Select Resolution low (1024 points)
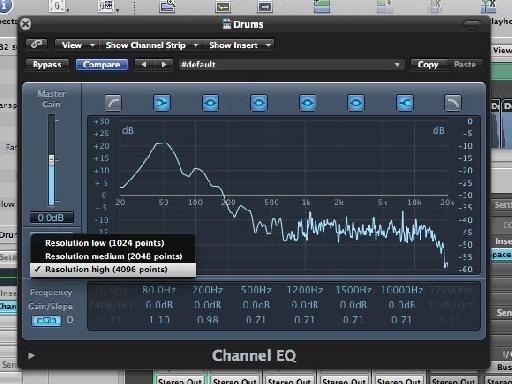The width and height of the screenshot is (512, 384). [x=113, y=243]
